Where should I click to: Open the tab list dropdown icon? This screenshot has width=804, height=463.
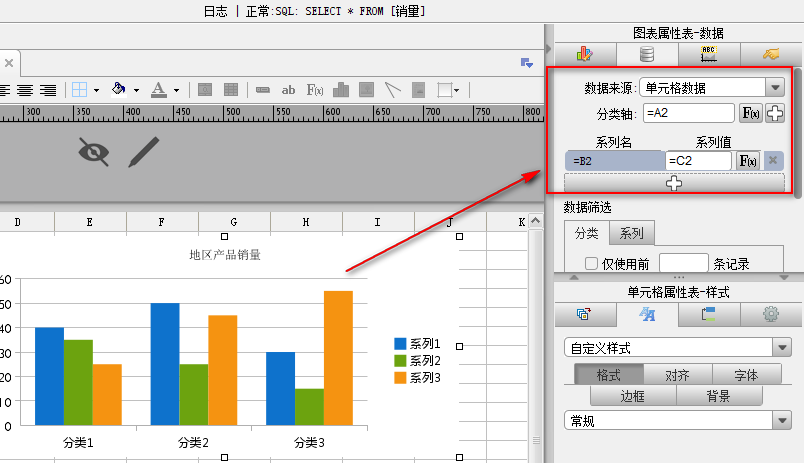coord(527,63)
